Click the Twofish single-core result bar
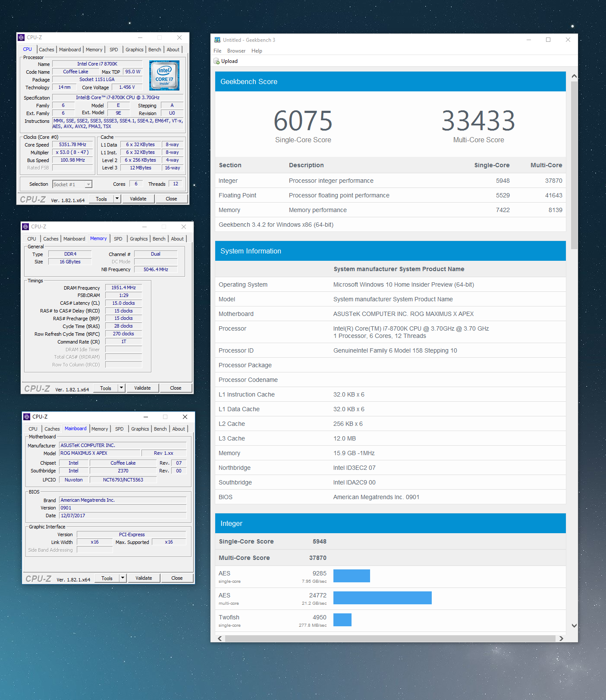Viewport: 606px width, 700px height. 342,620
